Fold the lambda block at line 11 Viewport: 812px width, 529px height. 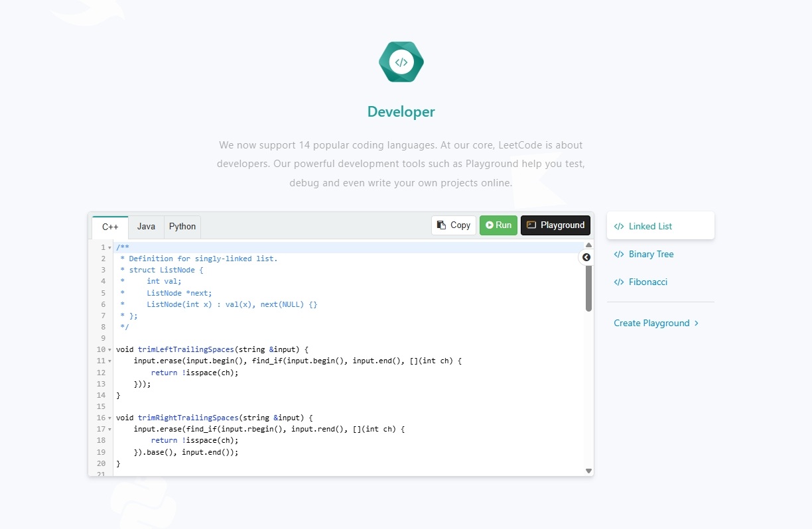tap(109, 361)
